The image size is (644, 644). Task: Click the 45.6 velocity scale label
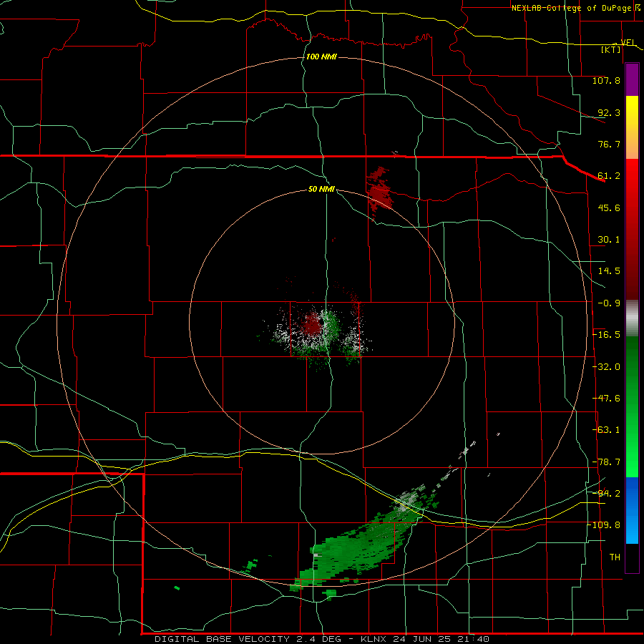[x=609, y=208]
